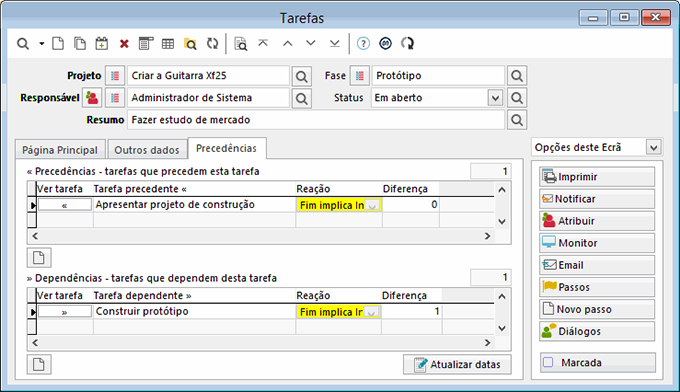The height and width of the screenshot is (392, 680).
Task: Switch to Página Principal tab
Action: click(60, 150)
